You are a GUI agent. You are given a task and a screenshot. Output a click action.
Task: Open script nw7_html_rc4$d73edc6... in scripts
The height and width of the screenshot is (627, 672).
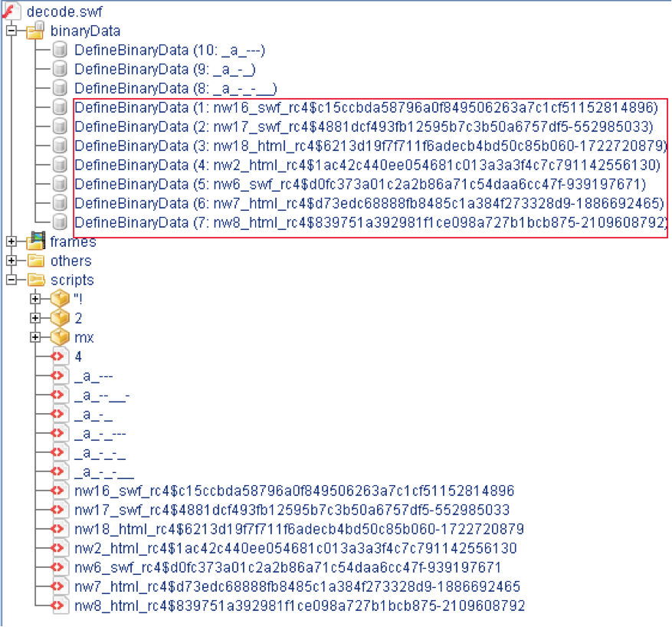coord(297,586)
